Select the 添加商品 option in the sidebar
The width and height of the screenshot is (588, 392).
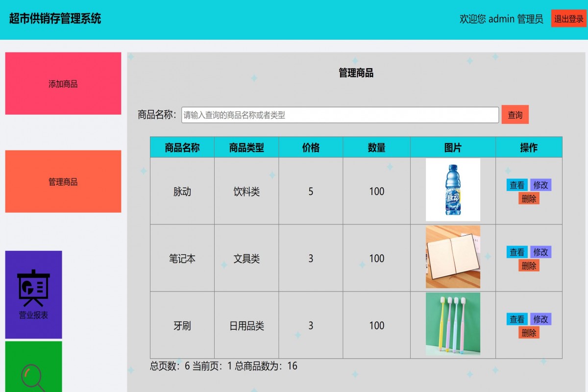click(63, 83)
